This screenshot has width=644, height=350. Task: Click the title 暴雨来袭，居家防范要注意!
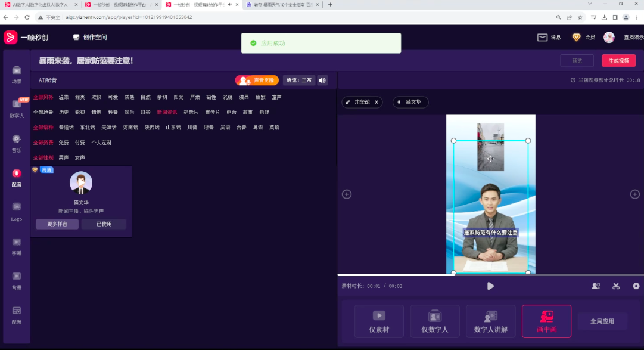[86, 61]
